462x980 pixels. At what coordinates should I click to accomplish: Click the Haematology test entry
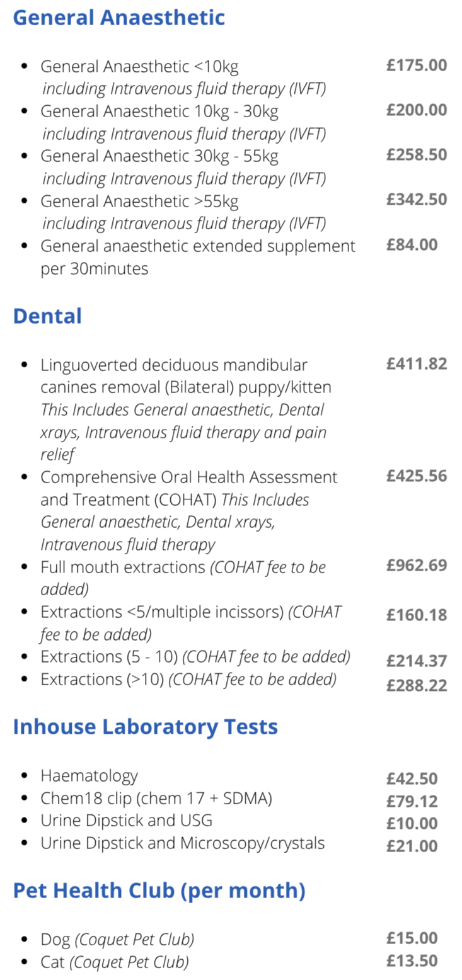[89, 776]
